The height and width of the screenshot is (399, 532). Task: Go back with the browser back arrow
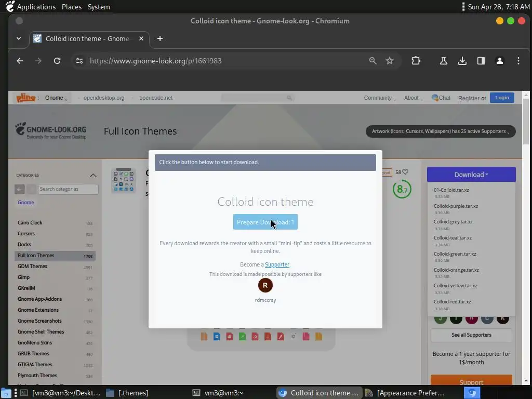[20, 61]
